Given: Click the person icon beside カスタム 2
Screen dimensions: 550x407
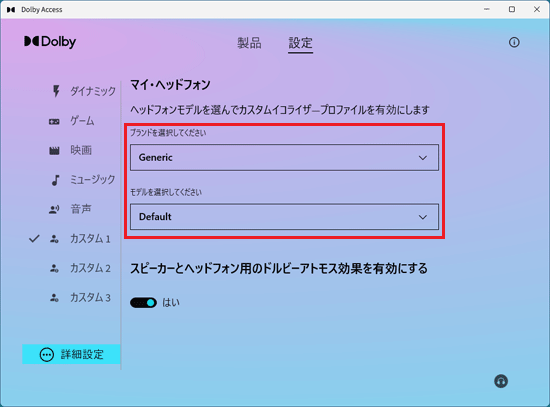Looking at the screenshot, I should [x=54, y=268].
